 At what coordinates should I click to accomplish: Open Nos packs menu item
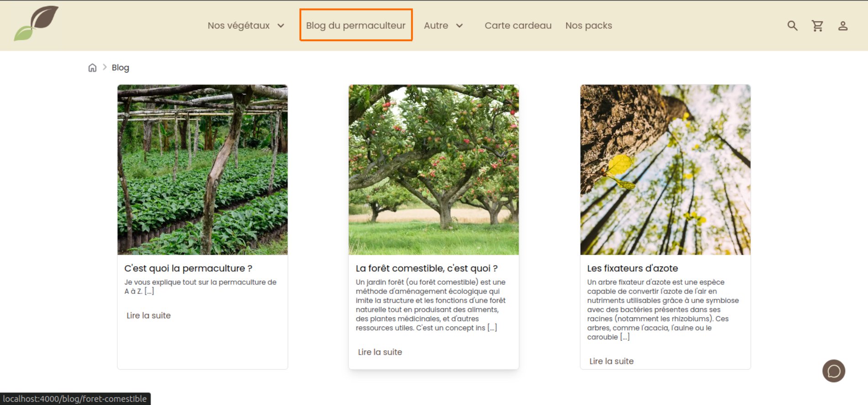tap(589, 26)
